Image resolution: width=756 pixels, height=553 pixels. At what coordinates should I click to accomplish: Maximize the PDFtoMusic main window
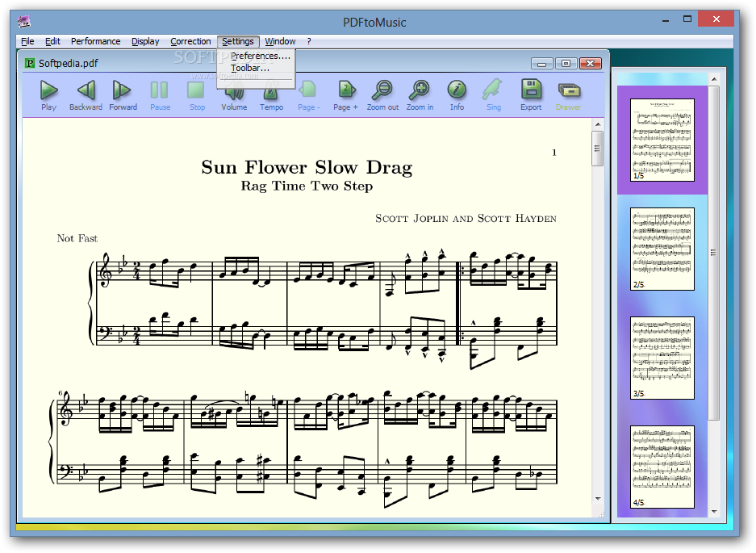[687, 20]
